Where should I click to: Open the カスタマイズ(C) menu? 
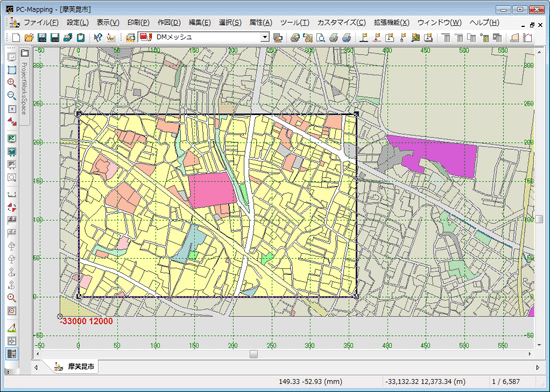click(x=342, y=23)
